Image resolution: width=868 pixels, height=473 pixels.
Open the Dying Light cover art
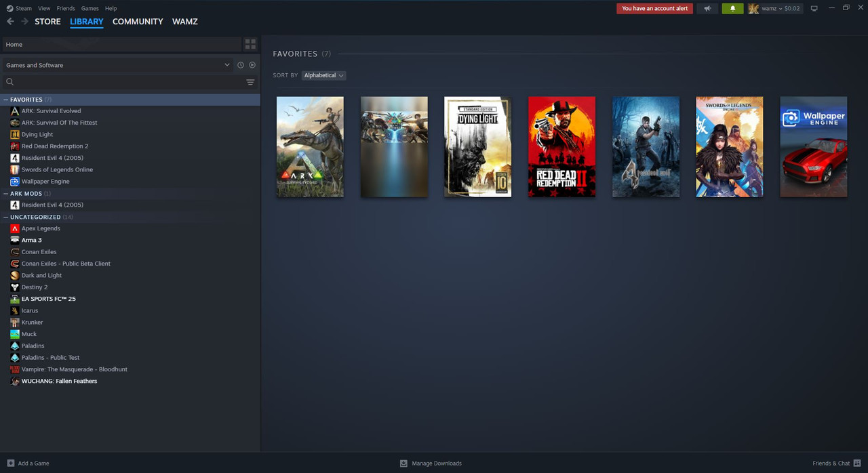pos(478,146)
